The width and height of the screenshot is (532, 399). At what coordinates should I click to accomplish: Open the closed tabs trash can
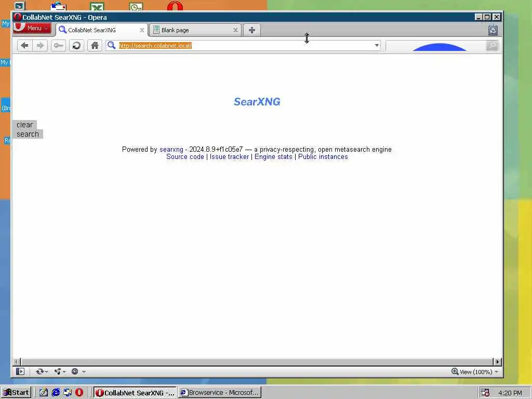tap(493, 30)
